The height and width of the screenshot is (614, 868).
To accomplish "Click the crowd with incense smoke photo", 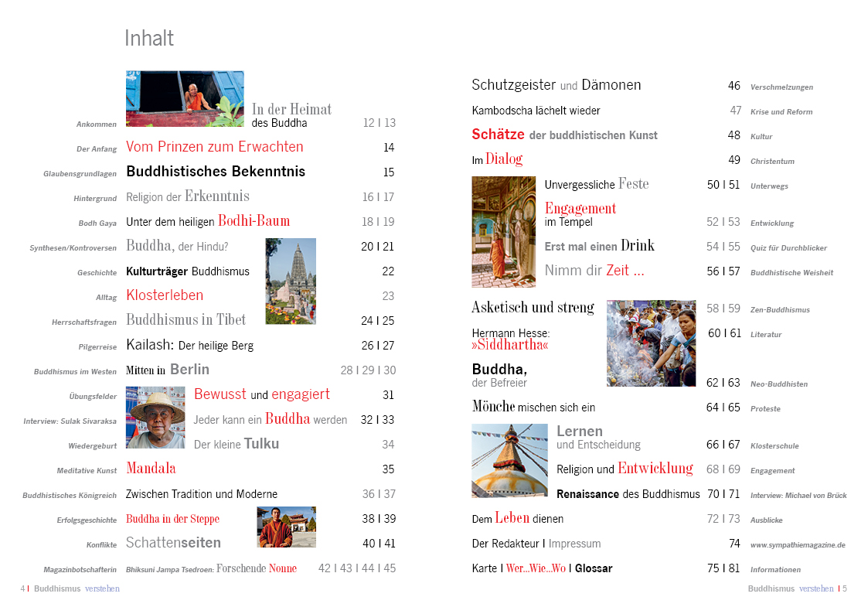I will [651, 343].
